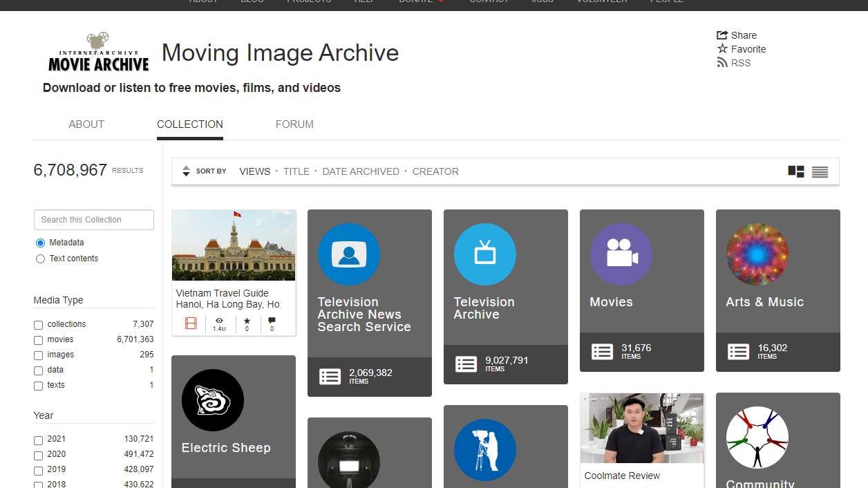The image size is (868, 488).
Task: Click the Community circle of people icon
Action: pyautogui.click(x=757, y=438)
